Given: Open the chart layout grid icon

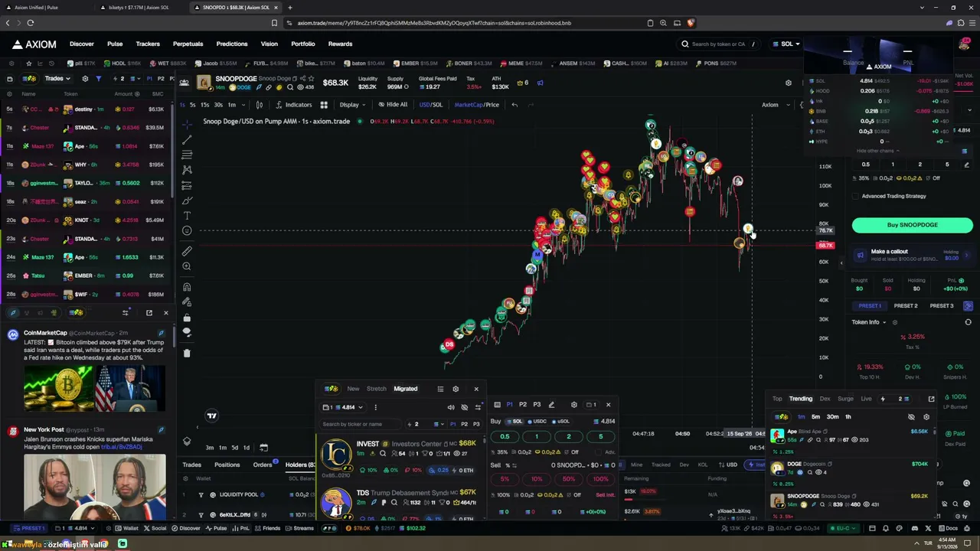Looking at the screenshot, I should pyautogui.click(x=324, y=105).
